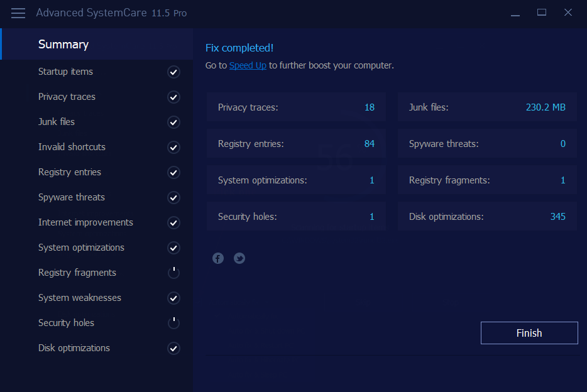
Task: Click the Disk optimizations count 345
Action: coord(558,217)
